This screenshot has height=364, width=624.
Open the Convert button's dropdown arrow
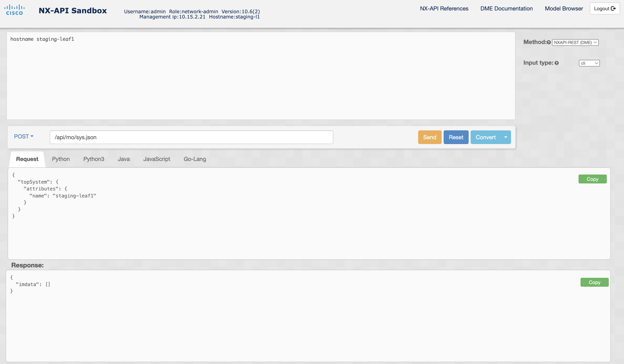point(506,137)
